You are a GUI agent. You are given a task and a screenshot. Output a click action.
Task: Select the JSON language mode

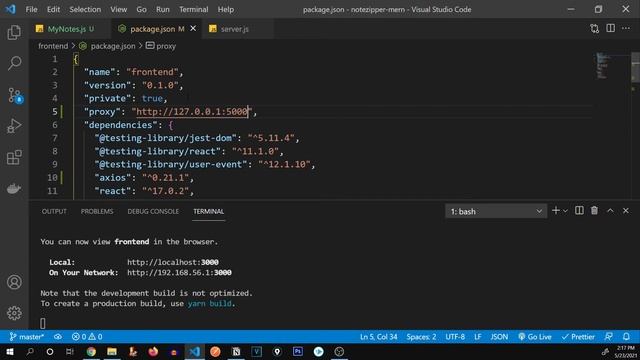click(x=499, y=337)
